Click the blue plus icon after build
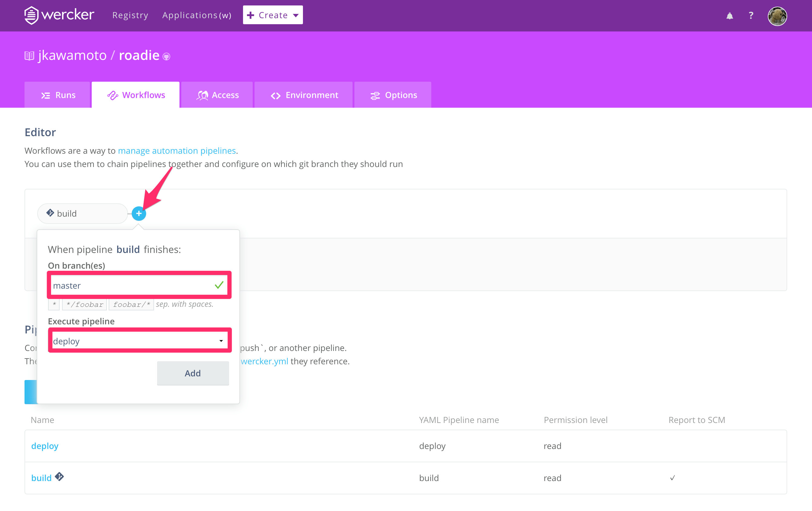 (x=139, y=213)
